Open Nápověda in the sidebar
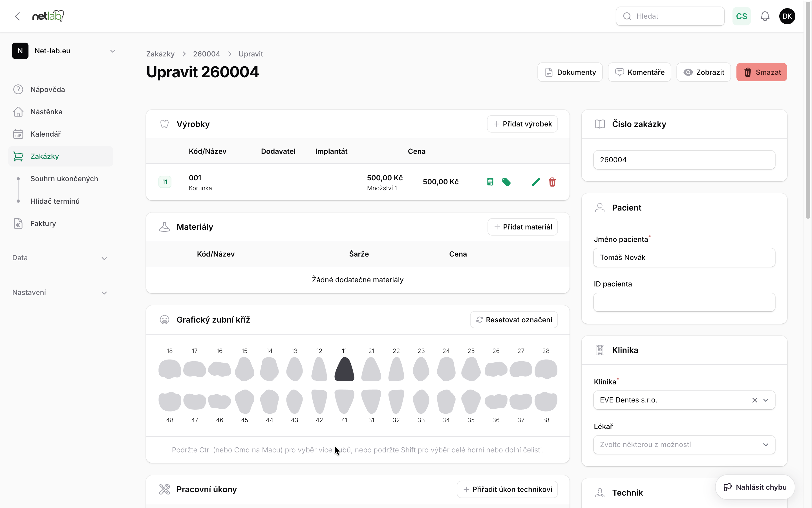 tap(61, 89)
